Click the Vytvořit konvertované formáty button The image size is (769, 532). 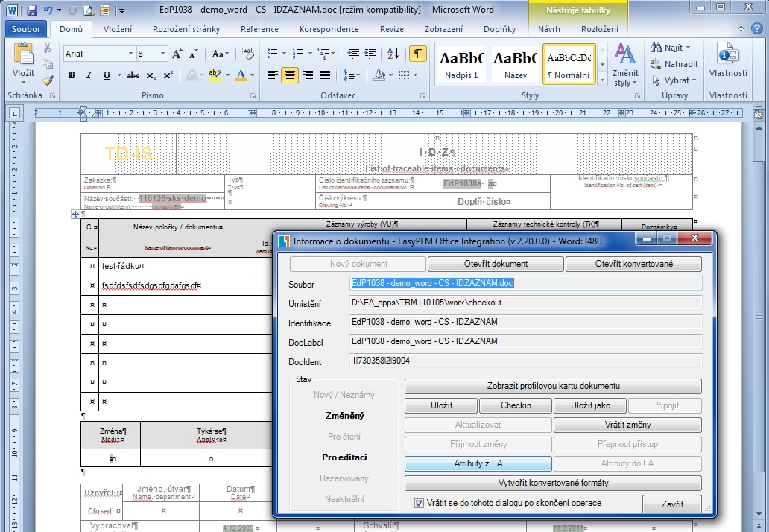coord(553,483)
